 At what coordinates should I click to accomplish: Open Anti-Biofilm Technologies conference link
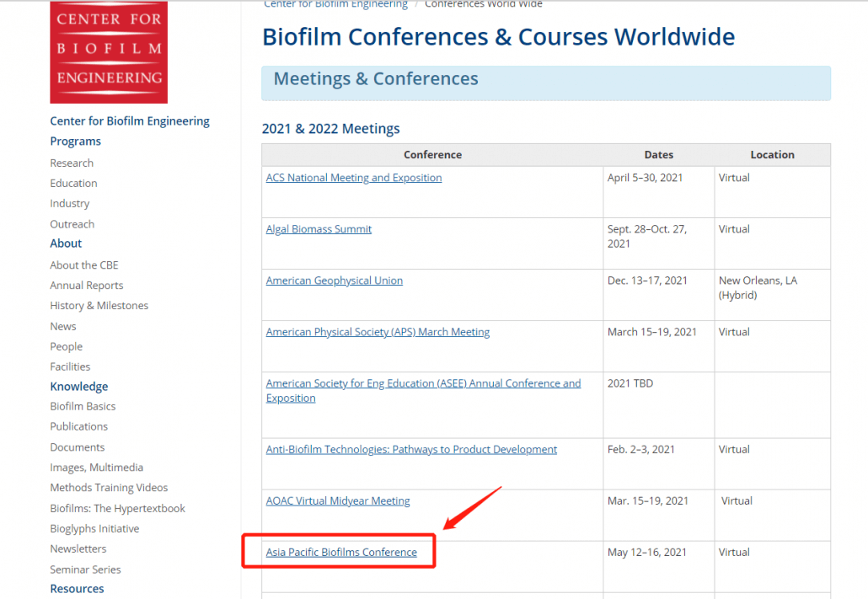(x=411, y=450)
